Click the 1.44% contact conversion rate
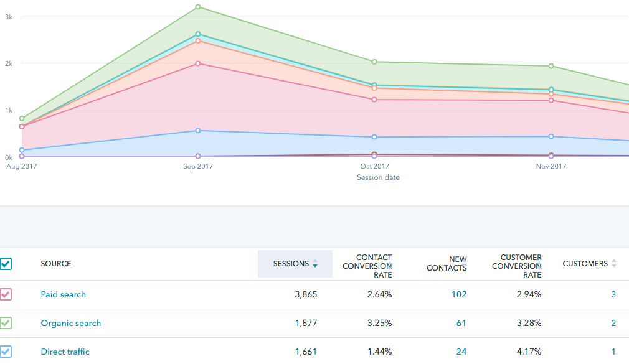The height and width of the screenshot is (364, 629). [x=379, y=352]
